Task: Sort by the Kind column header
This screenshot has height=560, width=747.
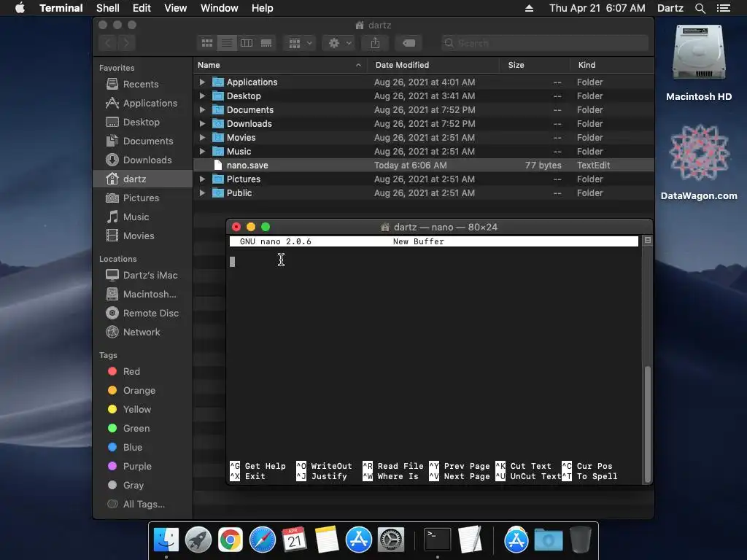Action: tap(612, 65)
